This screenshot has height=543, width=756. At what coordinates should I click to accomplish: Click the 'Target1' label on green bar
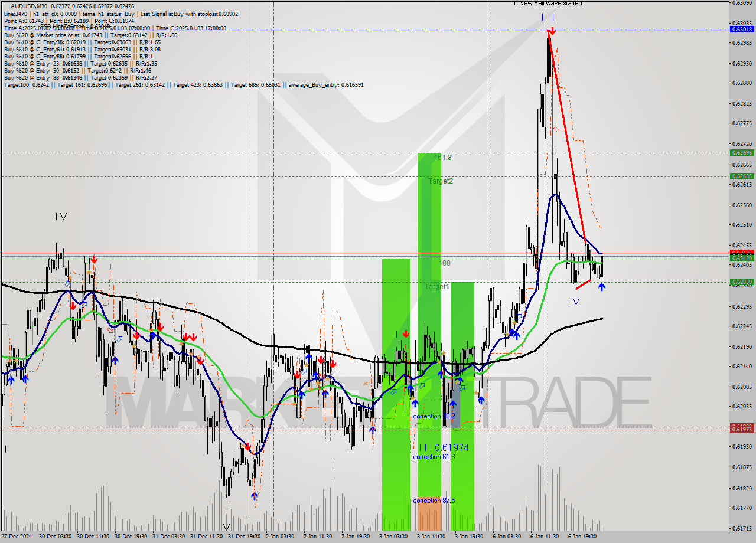437,286
